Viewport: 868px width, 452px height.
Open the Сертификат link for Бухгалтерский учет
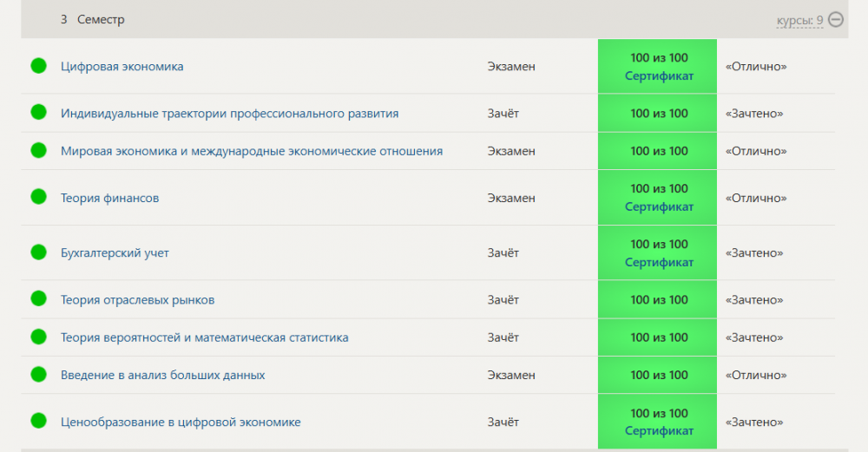click(x=659, y=262)
